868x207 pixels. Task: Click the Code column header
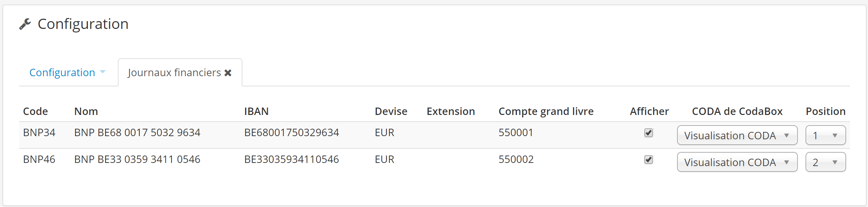[35, 111]
